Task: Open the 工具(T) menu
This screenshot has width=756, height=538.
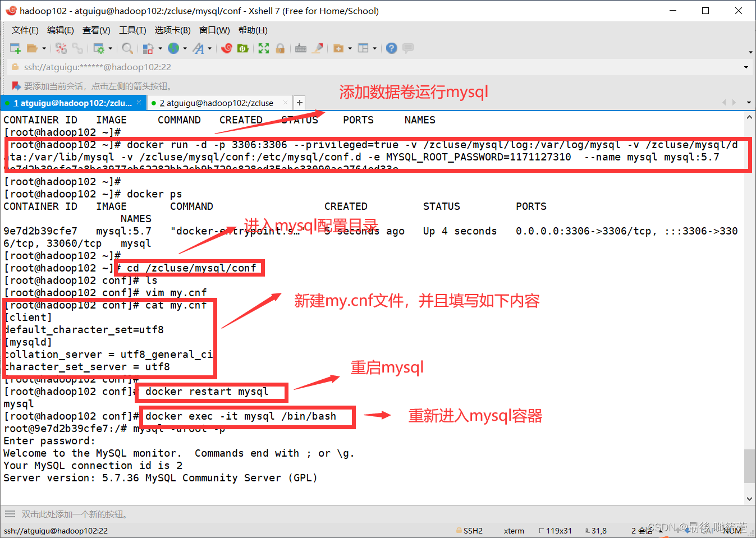Action: click(x=132, y=30)
